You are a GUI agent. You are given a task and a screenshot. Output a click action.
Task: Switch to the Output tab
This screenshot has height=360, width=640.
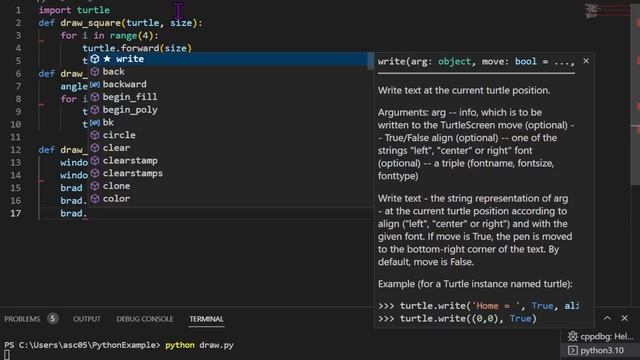(x=87, y=319)
